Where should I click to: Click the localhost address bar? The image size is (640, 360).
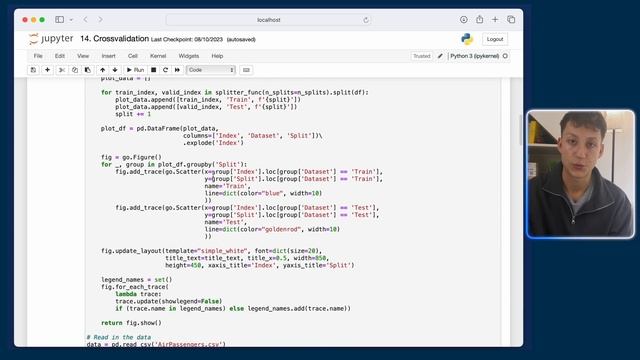tap(269, 20)
